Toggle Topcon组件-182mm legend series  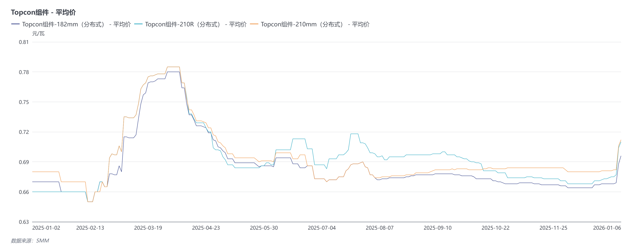tap(76, 24)
